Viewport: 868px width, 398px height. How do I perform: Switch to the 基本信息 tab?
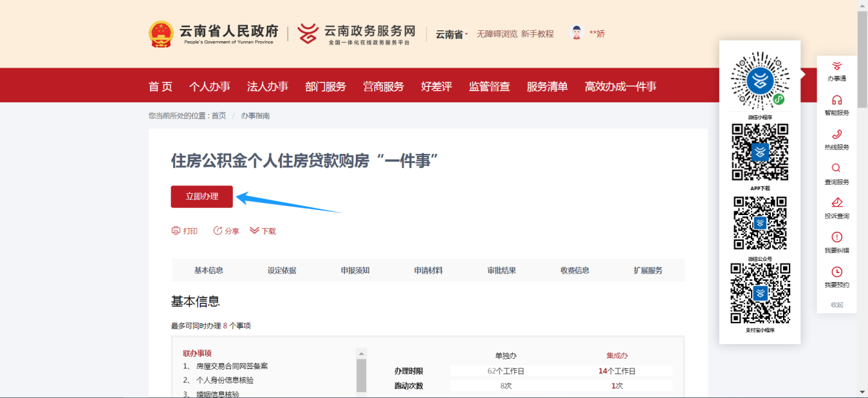coord(208,270)
